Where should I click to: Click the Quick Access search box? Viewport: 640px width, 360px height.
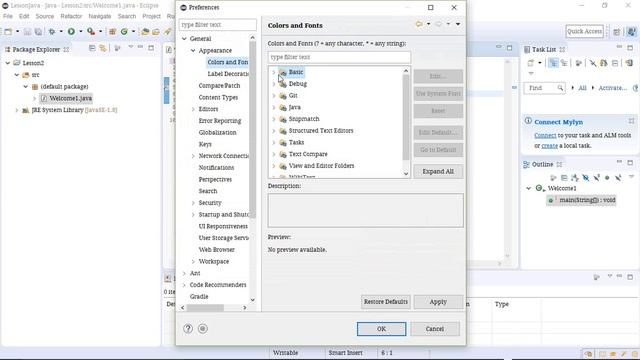pos(584,31)
